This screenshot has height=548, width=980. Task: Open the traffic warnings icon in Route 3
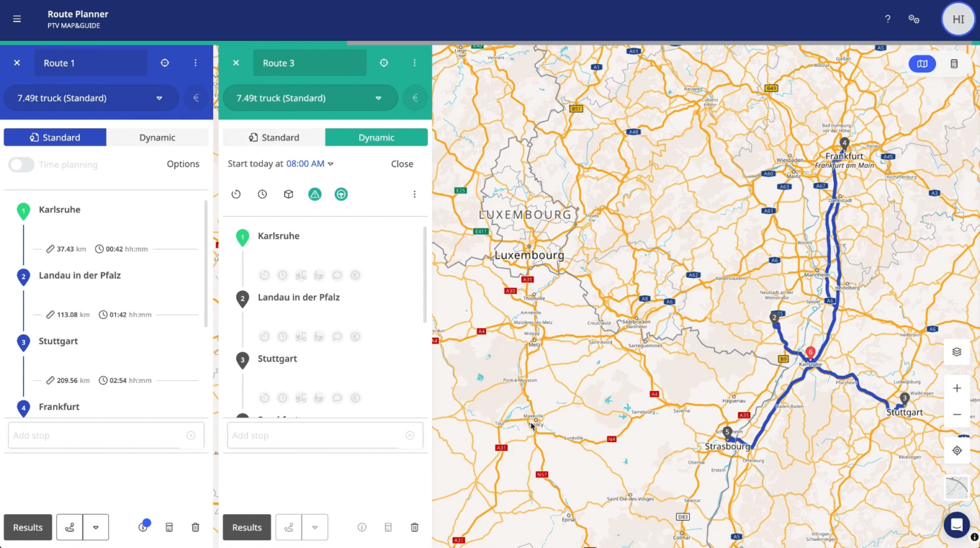(x=315, y=194)
